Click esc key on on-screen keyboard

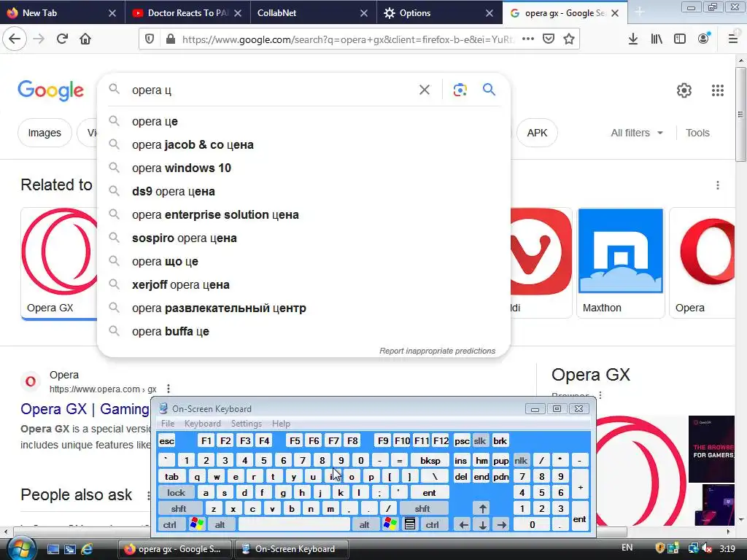[x=167, y=441]
